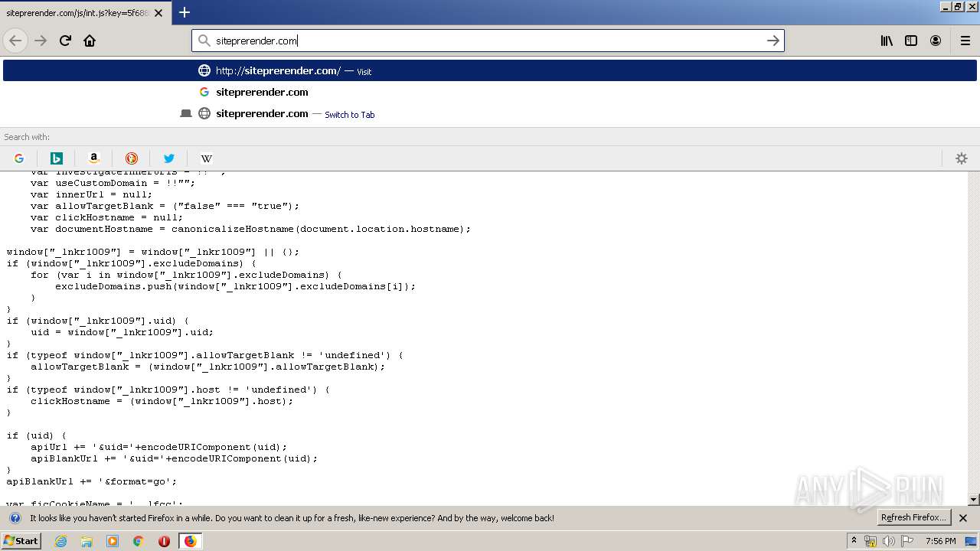Viewport: 980px width, 551px height.
Task: Open media player from taskbar
Action: [113, 541]
